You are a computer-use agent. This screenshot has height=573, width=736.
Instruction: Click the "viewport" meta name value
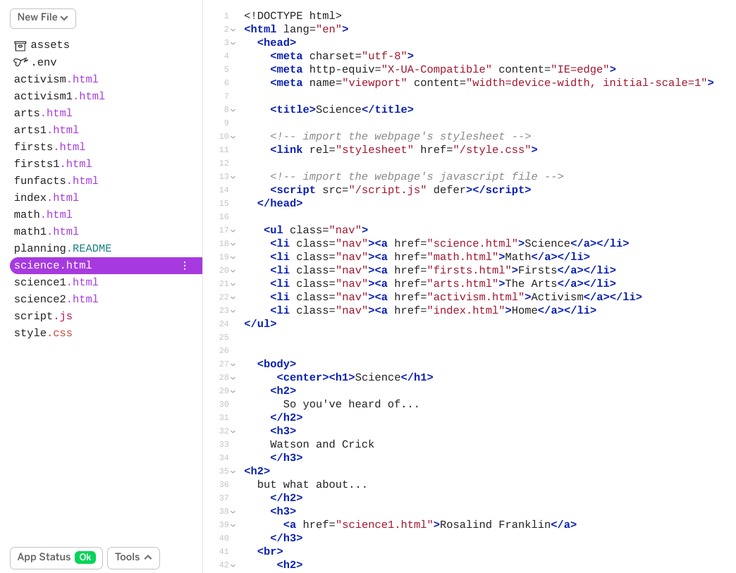click(x=374, y=83)
